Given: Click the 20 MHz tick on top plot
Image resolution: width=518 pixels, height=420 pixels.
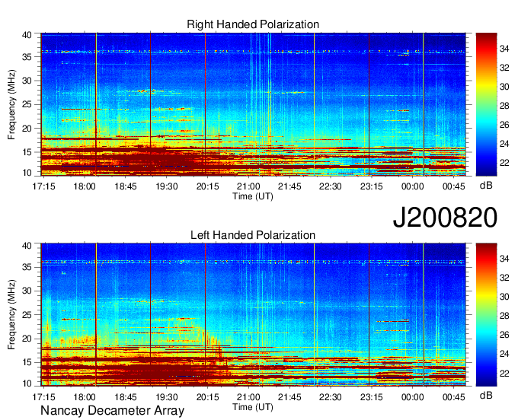Looking at the screenshot, I should [x=27, y=129].
